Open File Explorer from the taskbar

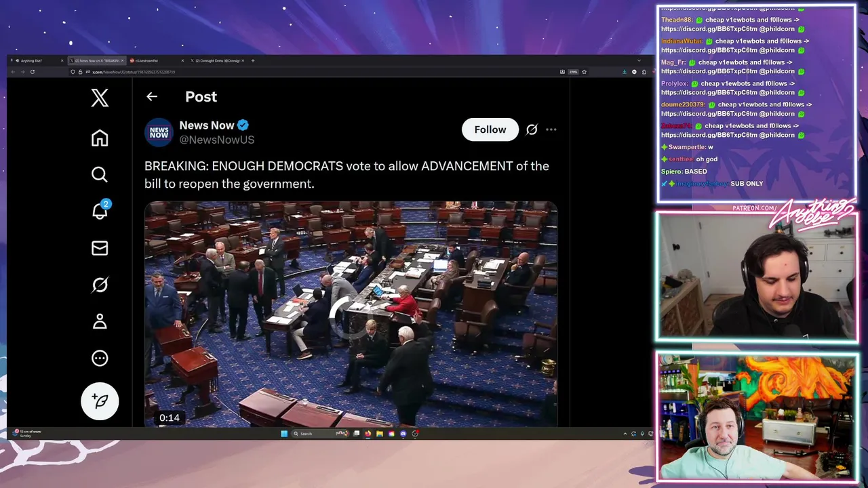[x=380, y=434]
